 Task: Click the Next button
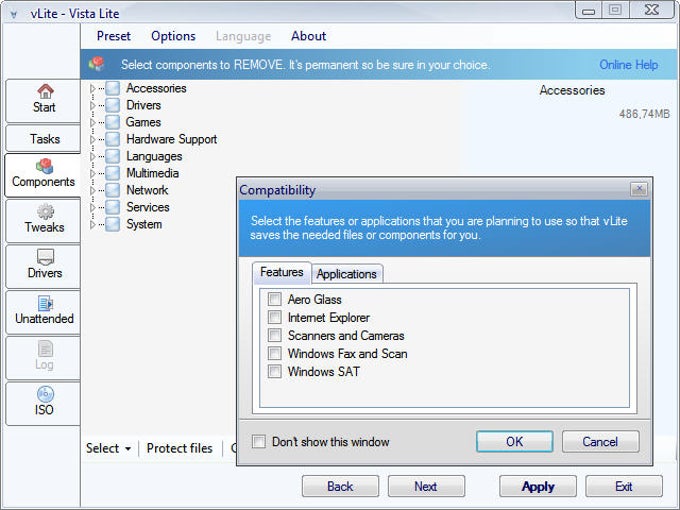pos(426,486)
